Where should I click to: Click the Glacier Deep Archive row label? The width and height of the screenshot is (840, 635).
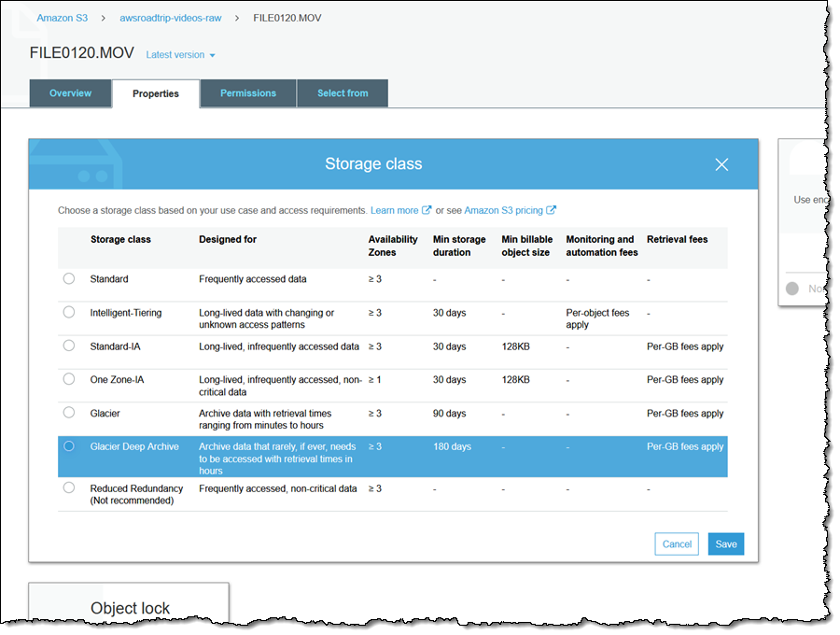tap(134, 447)
